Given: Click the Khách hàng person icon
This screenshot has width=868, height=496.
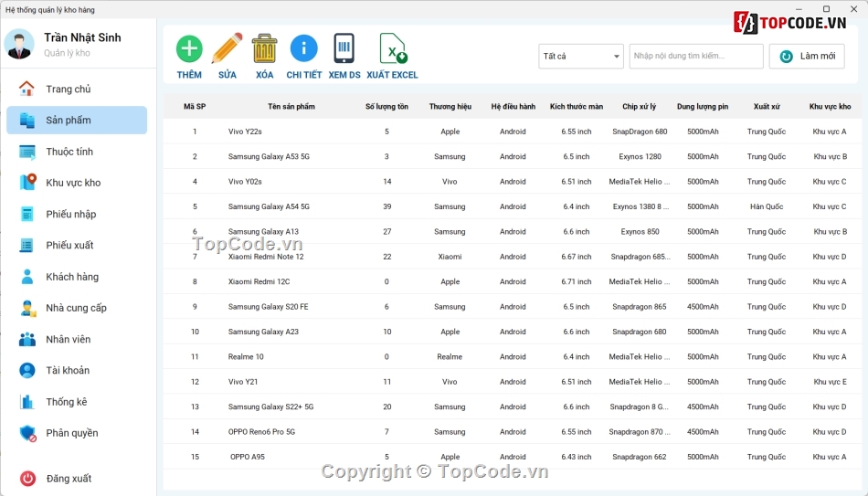Looking at the screenshot, I should [26, 276].
